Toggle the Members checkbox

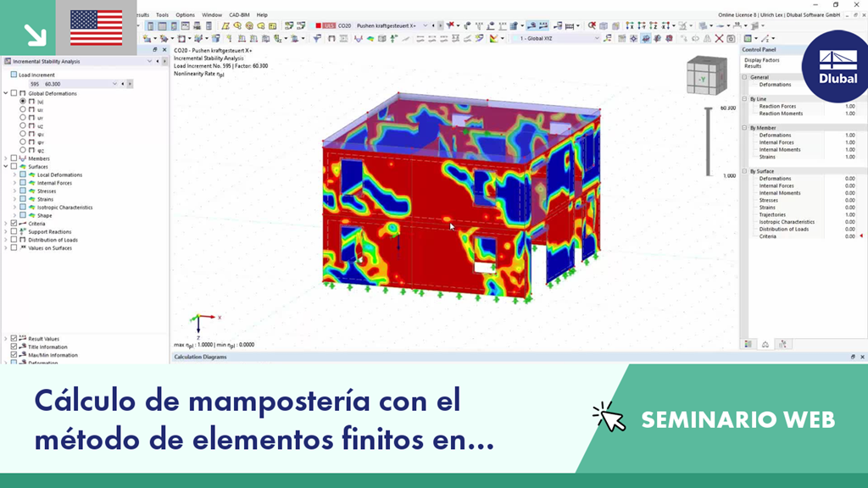point(14,158)
